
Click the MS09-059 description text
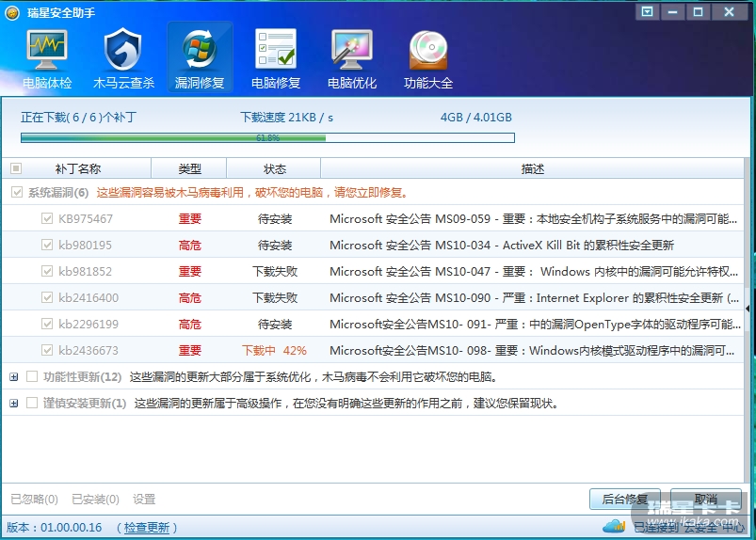pyautogui.click(x=533, y=218)
